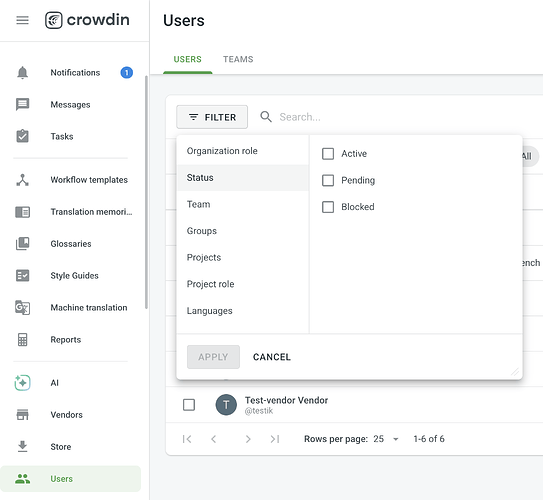Open Notifications in sidebar
The height and width of the screenshot is (500, 543).
pos(75,73)
